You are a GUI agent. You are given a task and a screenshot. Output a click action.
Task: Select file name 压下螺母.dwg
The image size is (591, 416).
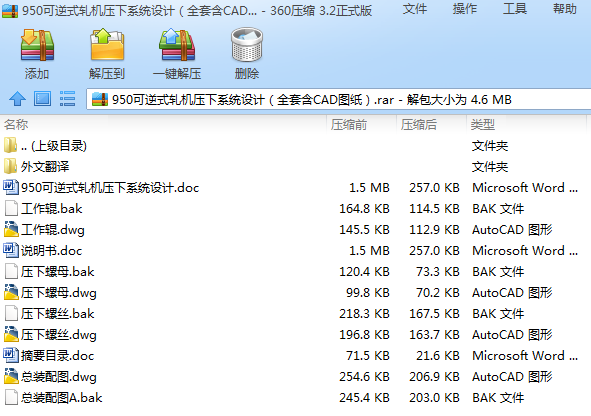(x=59, y=293)
